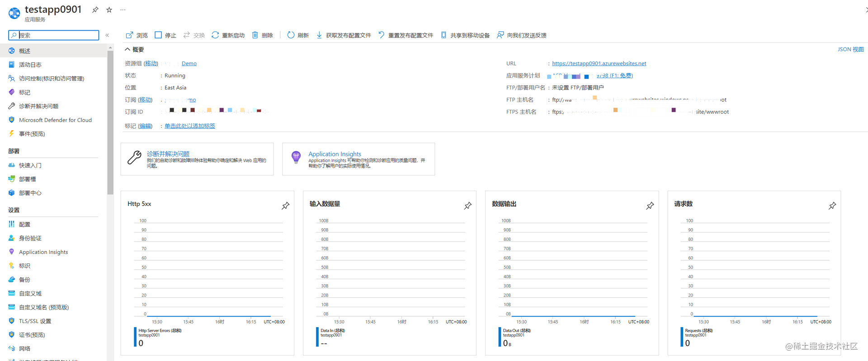Image resolution: width=868 pixels, height=361 pixels.
Task: Click 编辑 link next to 标记
Action: point(146,126)
